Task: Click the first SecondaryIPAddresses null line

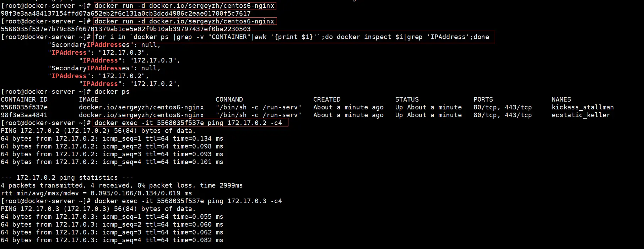Action: pos(104,45)
